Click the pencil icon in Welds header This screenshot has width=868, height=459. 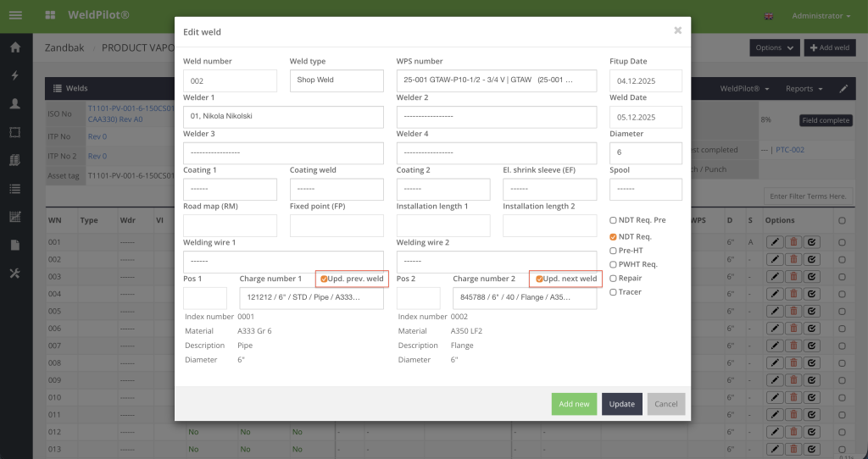(x=843, y=88)
